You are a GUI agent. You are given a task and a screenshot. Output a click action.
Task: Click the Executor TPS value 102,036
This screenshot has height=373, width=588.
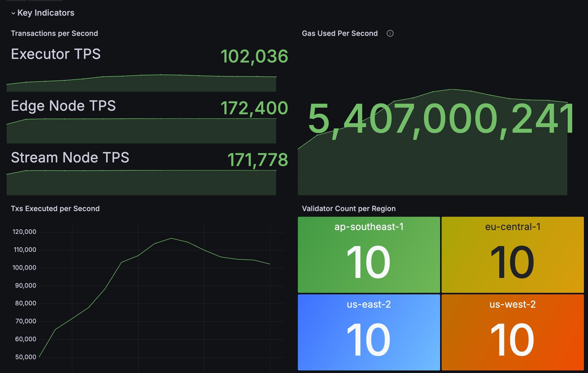tap(254, 56)
